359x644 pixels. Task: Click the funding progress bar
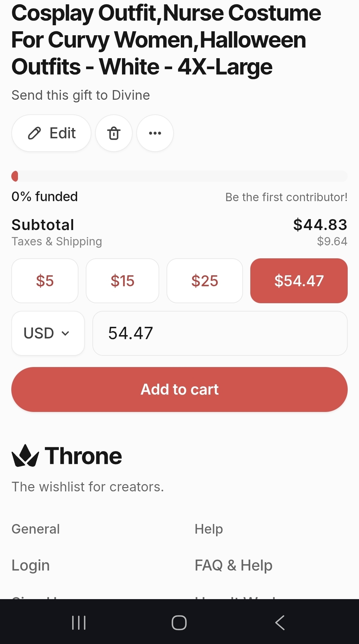179,176
